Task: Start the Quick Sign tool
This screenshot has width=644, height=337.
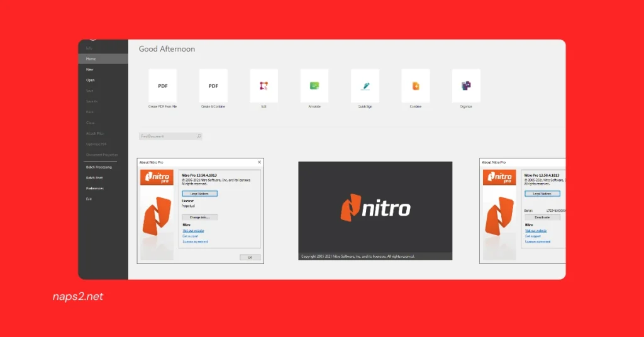Action: tap(365, 86)
